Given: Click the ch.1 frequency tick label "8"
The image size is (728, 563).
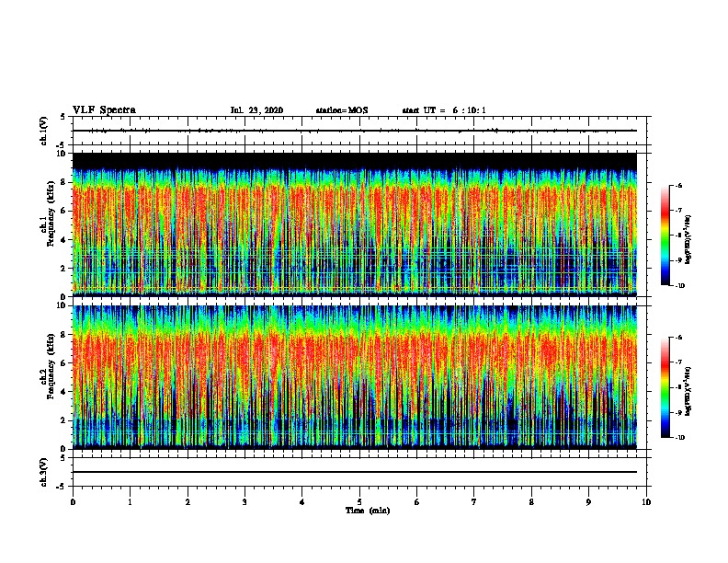Looking at the screenshot, I should pyautogui.click(x=64, y=182).
